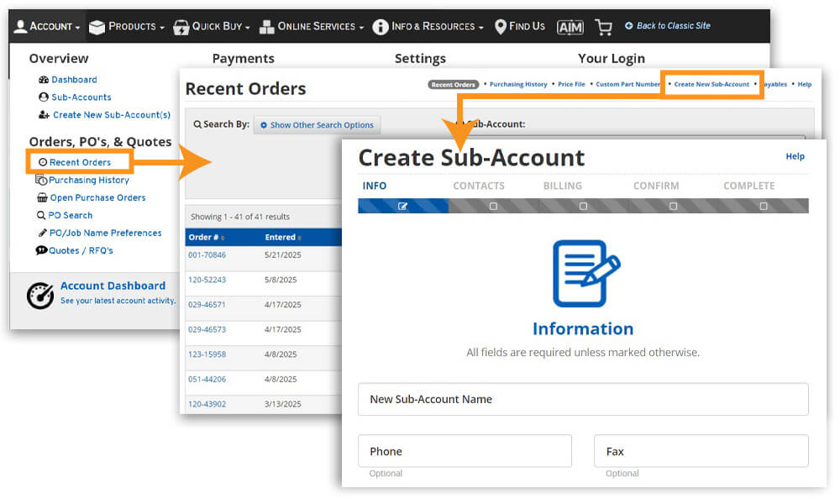Image resolution: width=840 pixels, height=504 pixels.
Task: Check the BILLING step checkbox
Action: [x=583, y=205]
